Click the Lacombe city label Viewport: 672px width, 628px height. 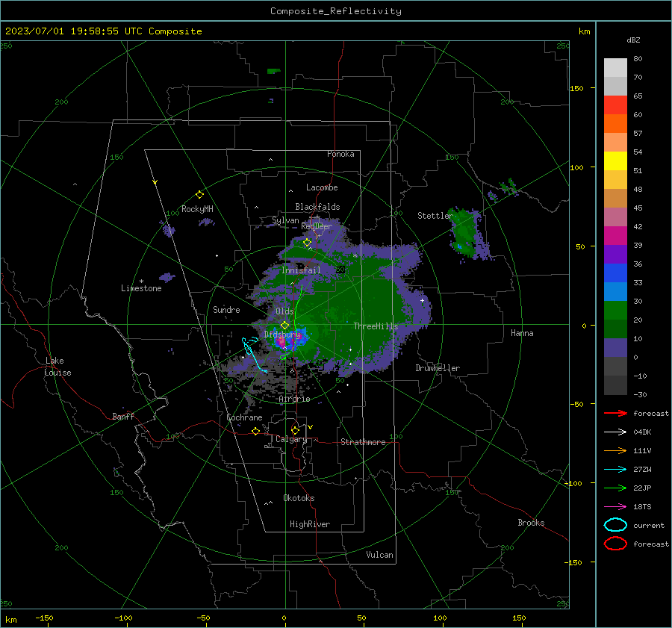[322, 187]
